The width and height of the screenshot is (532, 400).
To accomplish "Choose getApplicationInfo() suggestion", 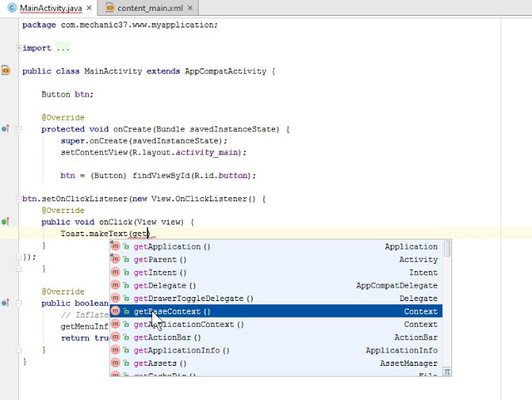I will [x=276, y=350].
